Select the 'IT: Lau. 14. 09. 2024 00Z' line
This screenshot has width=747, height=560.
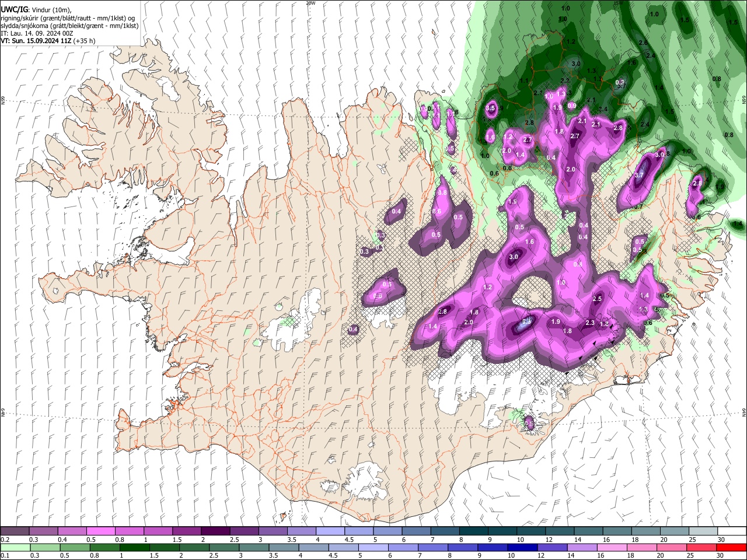tap(36, 33)
